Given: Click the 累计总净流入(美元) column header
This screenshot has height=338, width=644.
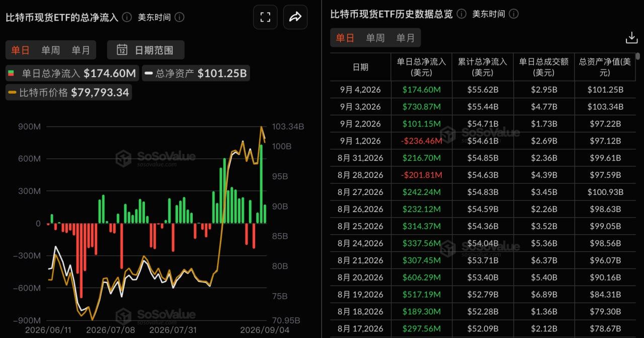Looking at the screenshot, I should [482, 67].
